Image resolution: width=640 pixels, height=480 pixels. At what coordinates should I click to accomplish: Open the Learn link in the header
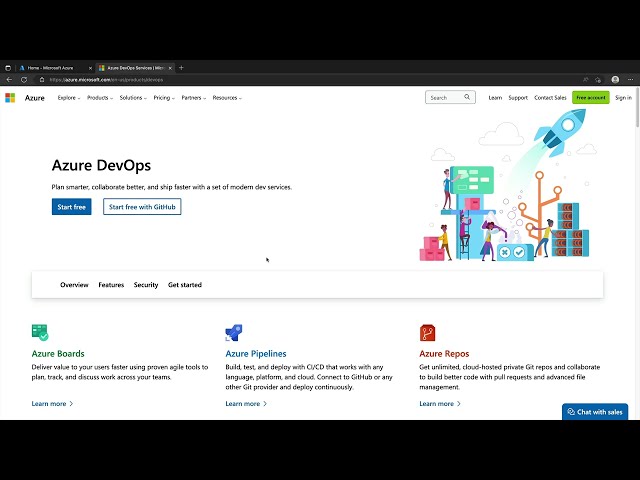(495, 98)
